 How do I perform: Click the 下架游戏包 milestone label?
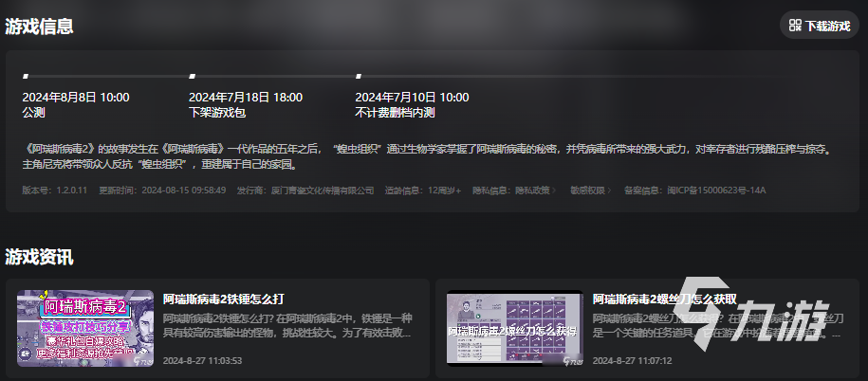[217, 113]
